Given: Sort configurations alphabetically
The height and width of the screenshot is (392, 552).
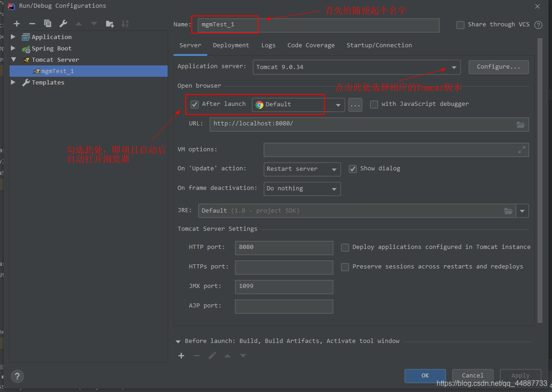Looking at the screenshot, I should click(x=125, y=24).
